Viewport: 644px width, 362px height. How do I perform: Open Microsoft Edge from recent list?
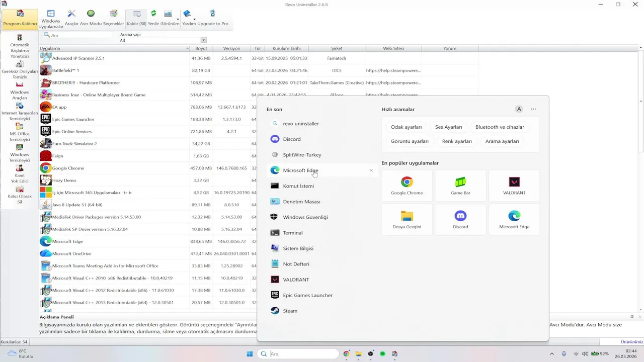(322, 170)
